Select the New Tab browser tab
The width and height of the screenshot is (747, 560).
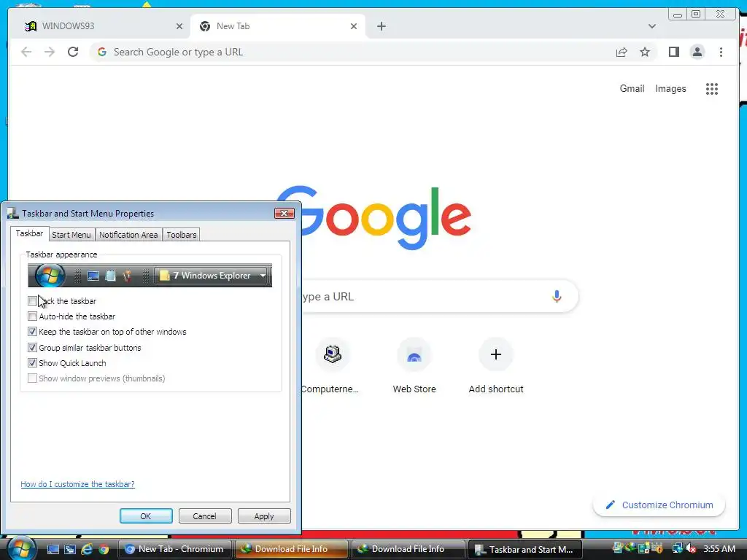pyautogui.click(x=278, y=26)
